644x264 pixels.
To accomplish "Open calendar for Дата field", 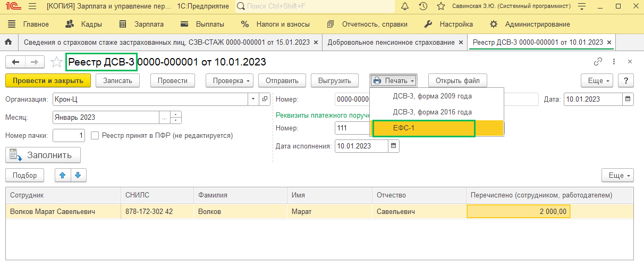I will (629, 99).
